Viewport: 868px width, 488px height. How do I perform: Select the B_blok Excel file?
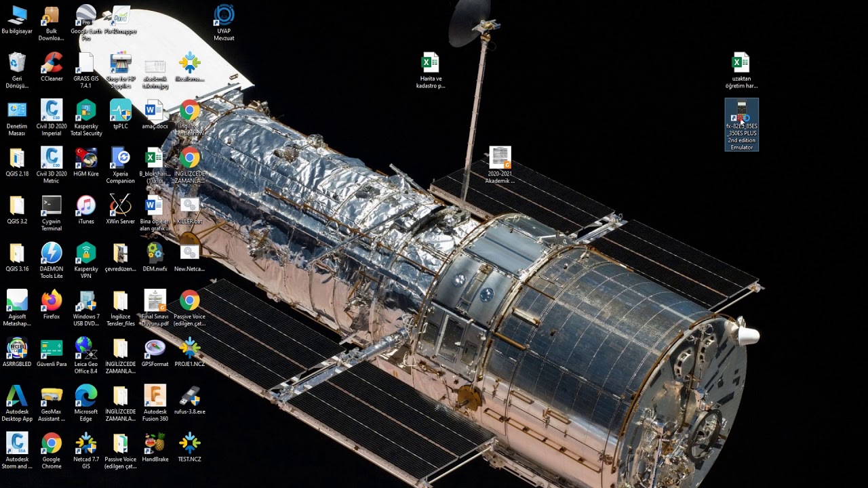tap(155, 165)
